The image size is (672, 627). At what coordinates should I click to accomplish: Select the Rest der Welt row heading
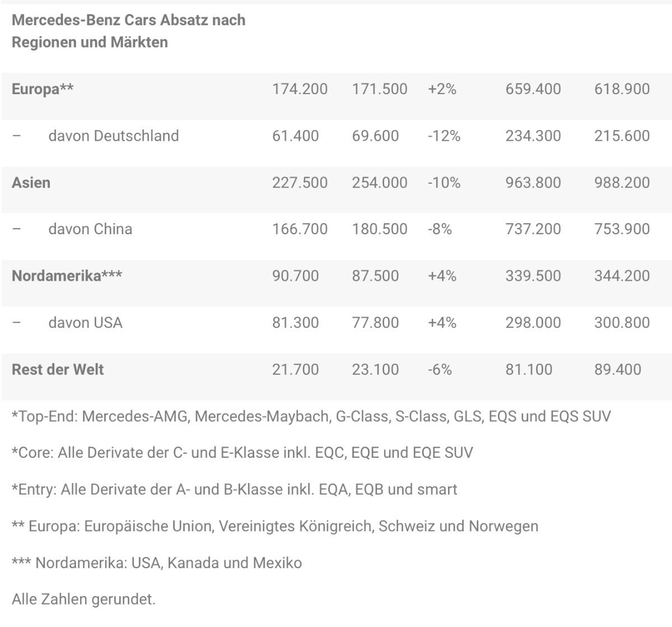pos(58,369)
